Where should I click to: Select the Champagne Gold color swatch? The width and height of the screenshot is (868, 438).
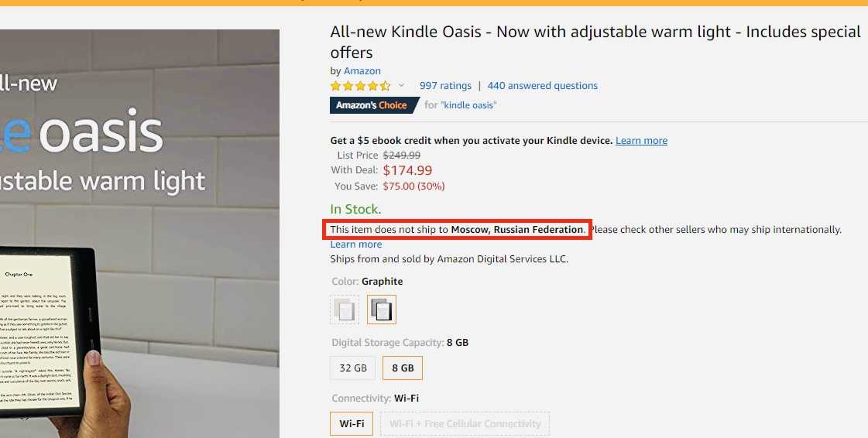(345, 310)
